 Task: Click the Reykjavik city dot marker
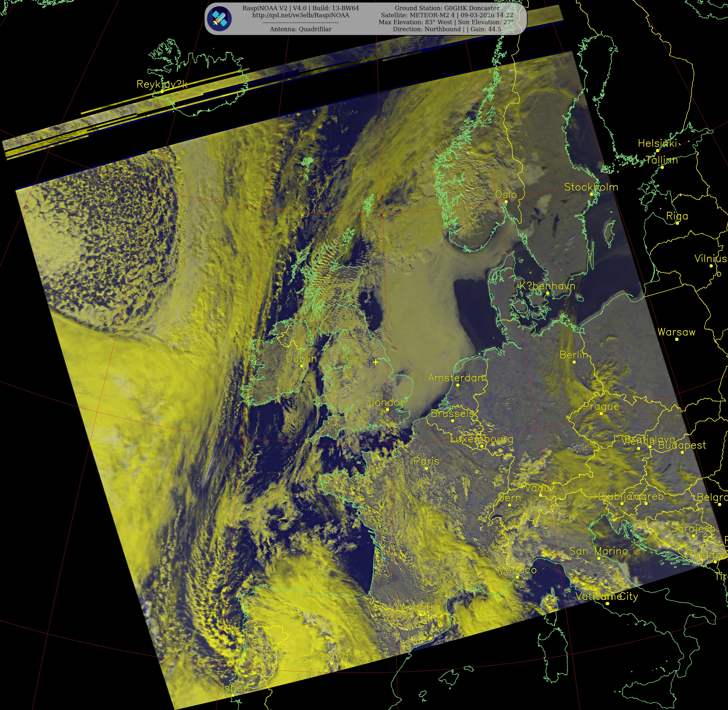point(162,91)
